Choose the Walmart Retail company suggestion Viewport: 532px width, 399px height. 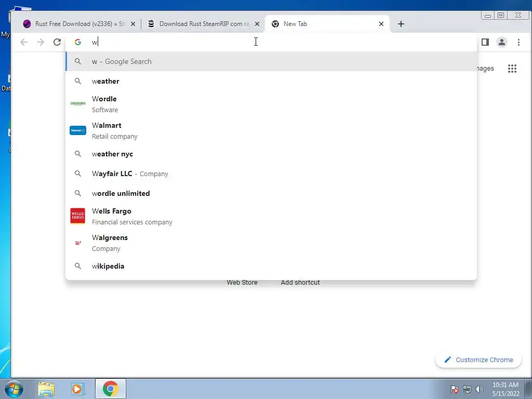click(x=271, y=130)
